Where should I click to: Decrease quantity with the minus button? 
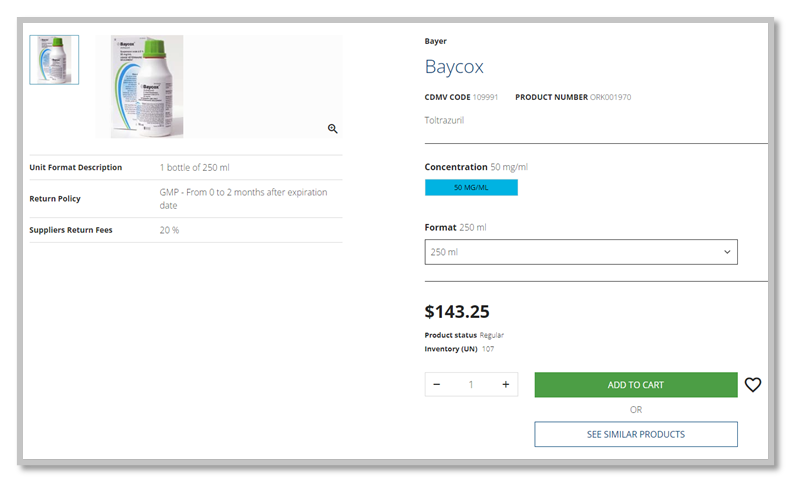(x=437, y=384)
